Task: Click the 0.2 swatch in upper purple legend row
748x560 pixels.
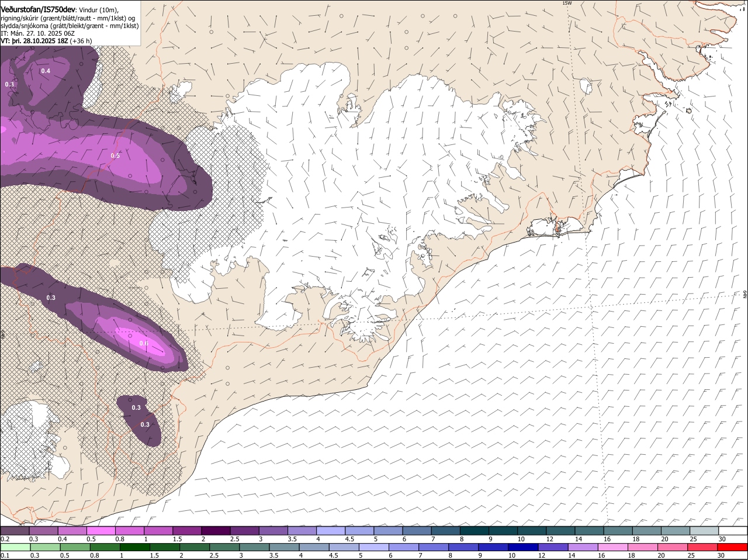Action: click(15, 531)
